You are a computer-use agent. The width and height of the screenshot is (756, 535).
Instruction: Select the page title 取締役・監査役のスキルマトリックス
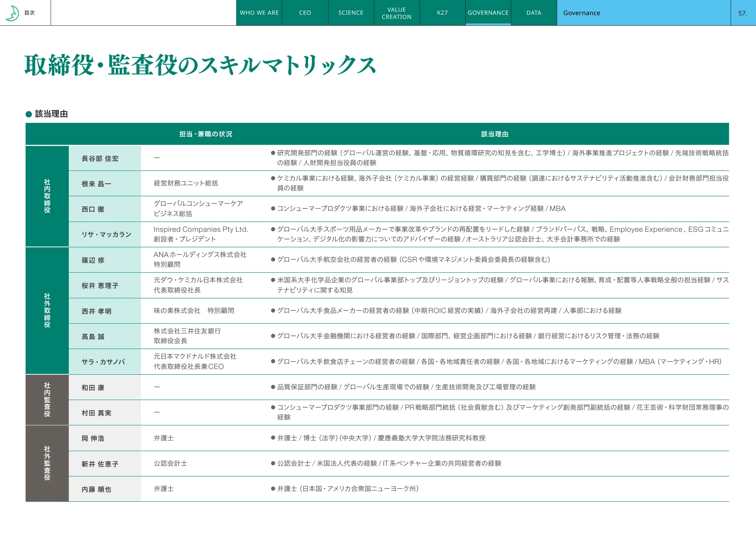(200, 65)
